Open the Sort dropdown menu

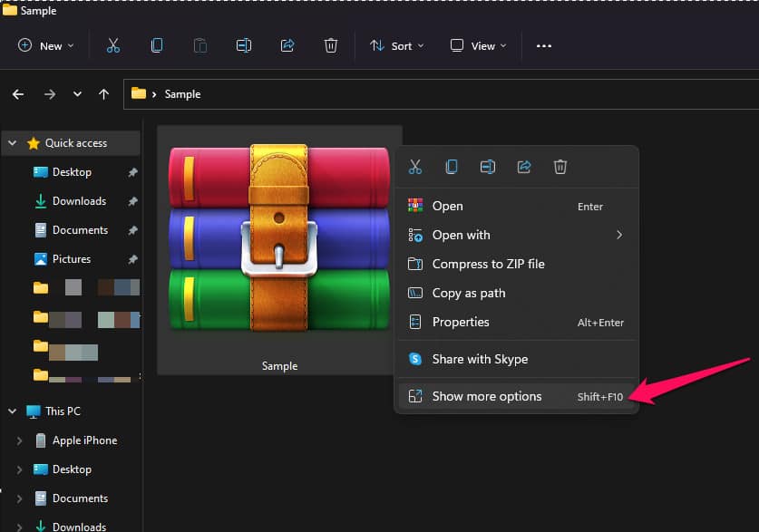coord(396,45)
